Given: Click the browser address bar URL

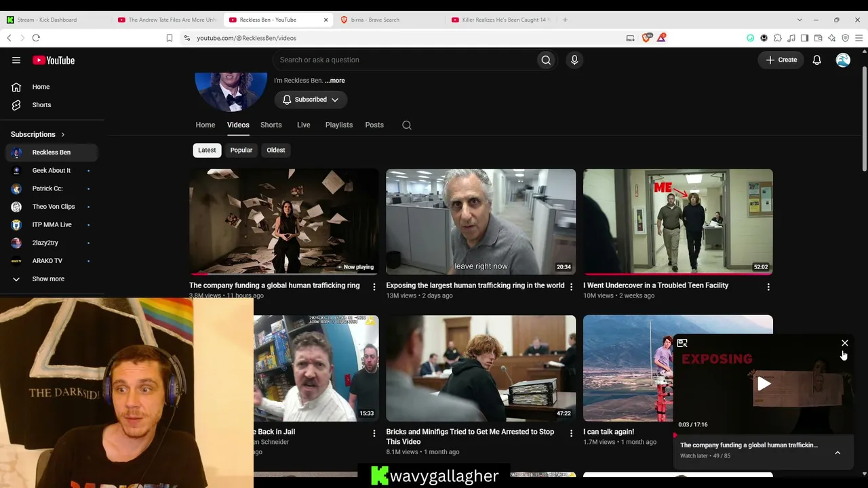Looking at the screenshot, I should 247,38.
